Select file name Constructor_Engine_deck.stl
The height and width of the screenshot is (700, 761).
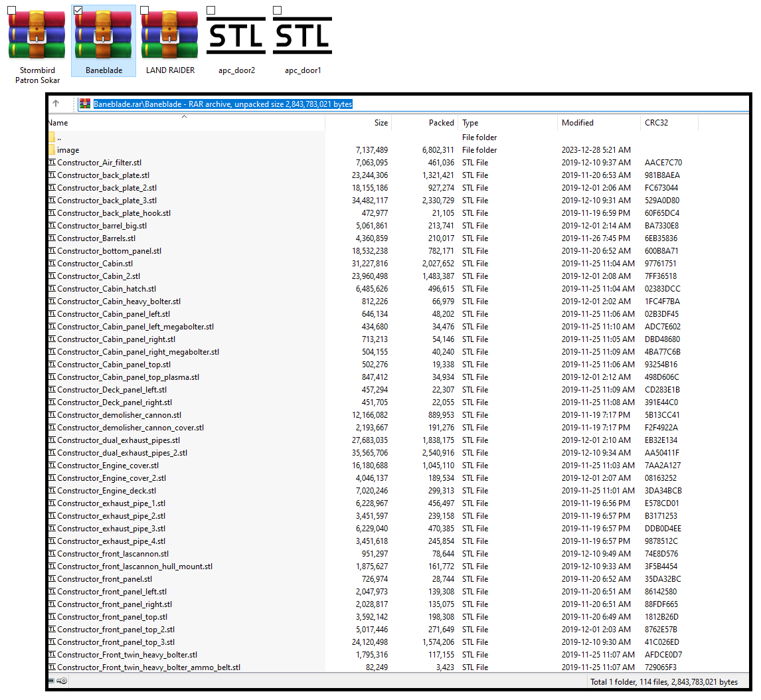tap(107, 491)
